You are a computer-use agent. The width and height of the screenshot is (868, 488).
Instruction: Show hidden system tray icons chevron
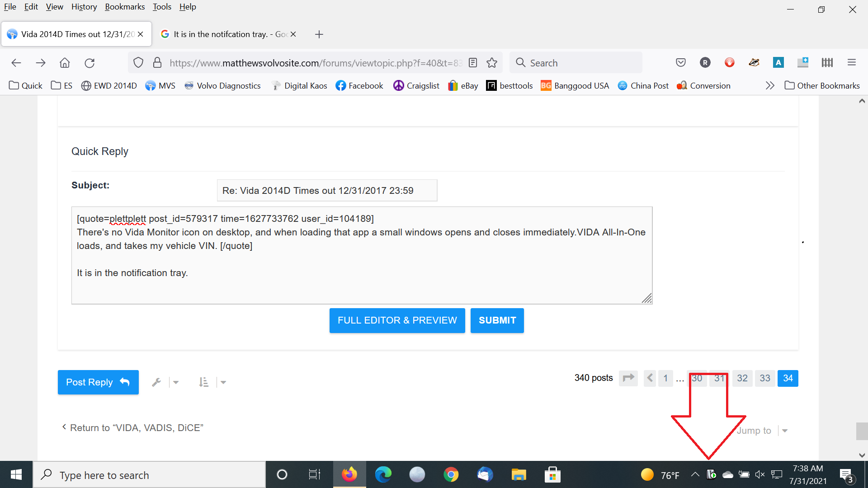[x=695, y=474]
